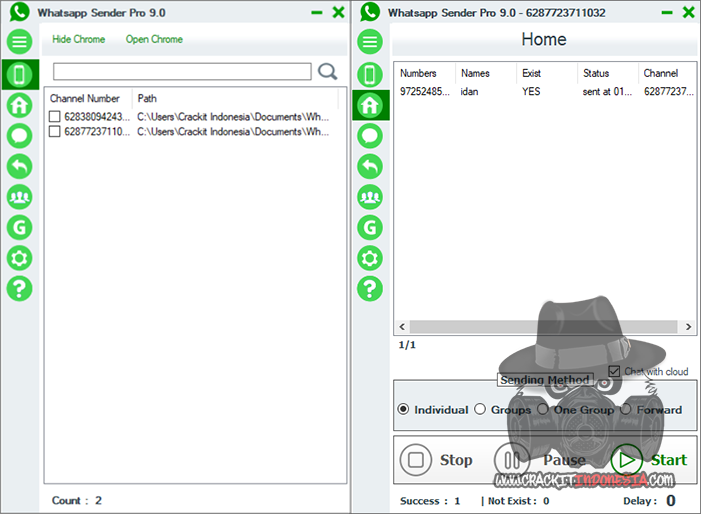The height and width of the screenshot is (514, 701).
Task: Check the first channel 62838094243 checkbox
Action: click(x=55, y=117)
